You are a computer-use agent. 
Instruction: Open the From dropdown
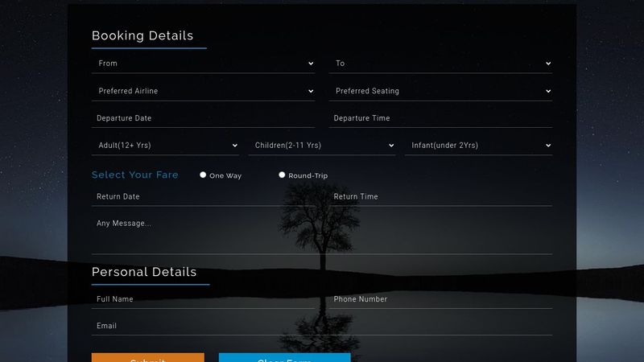click(204, 64)
